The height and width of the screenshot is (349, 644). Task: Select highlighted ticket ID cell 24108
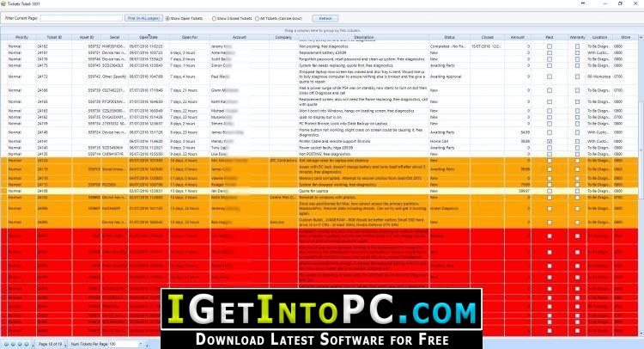click(54, 191)
